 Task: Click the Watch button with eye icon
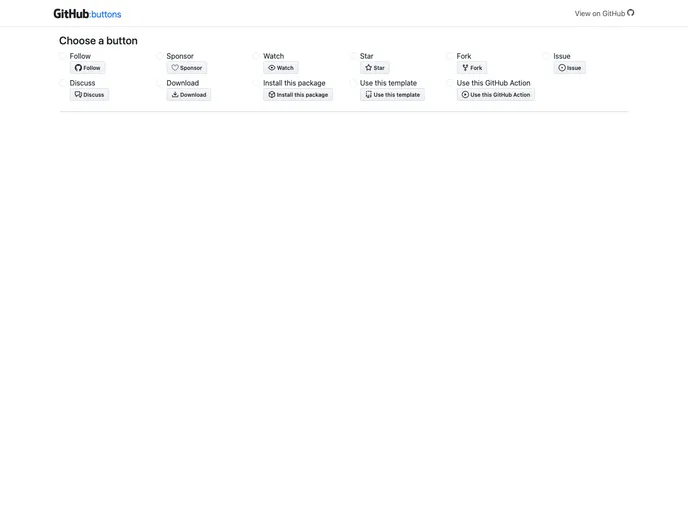281,68
